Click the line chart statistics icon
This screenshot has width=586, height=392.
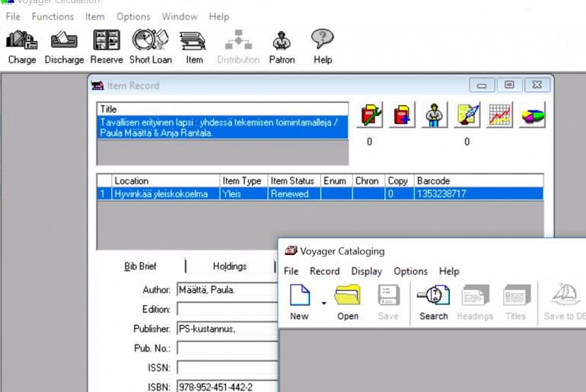tap(500, 115)
